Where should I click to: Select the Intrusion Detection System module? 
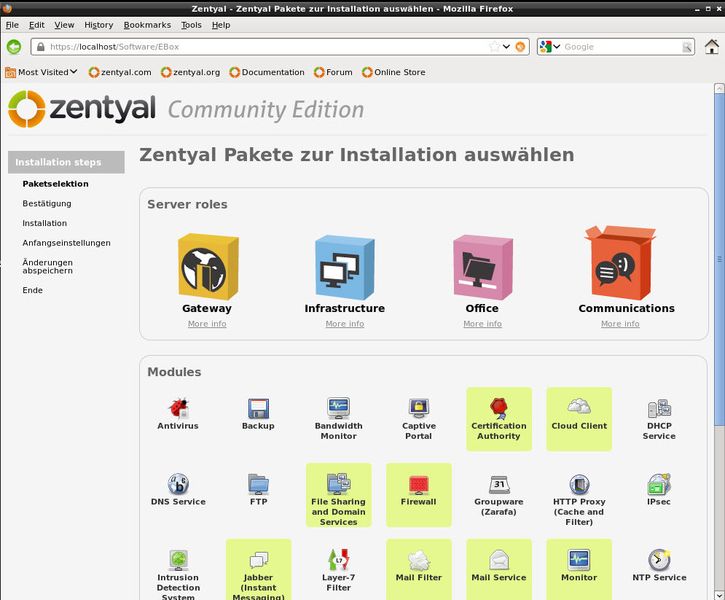(x=178, y=575)
